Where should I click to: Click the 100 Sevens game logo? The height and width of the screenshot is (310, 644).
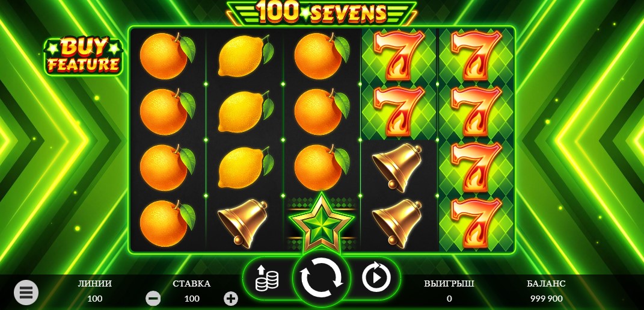click(x=322, y=13)
